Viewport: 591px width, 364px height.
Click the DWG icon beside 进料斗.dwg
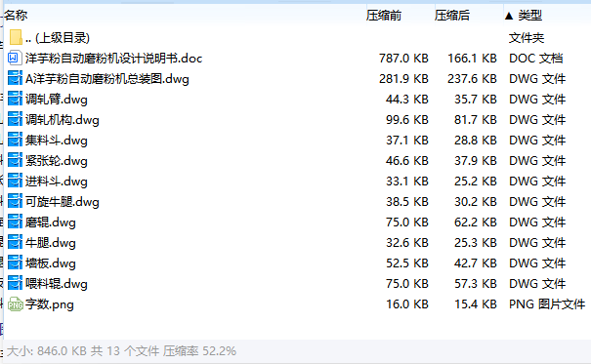tap(15, 182)
